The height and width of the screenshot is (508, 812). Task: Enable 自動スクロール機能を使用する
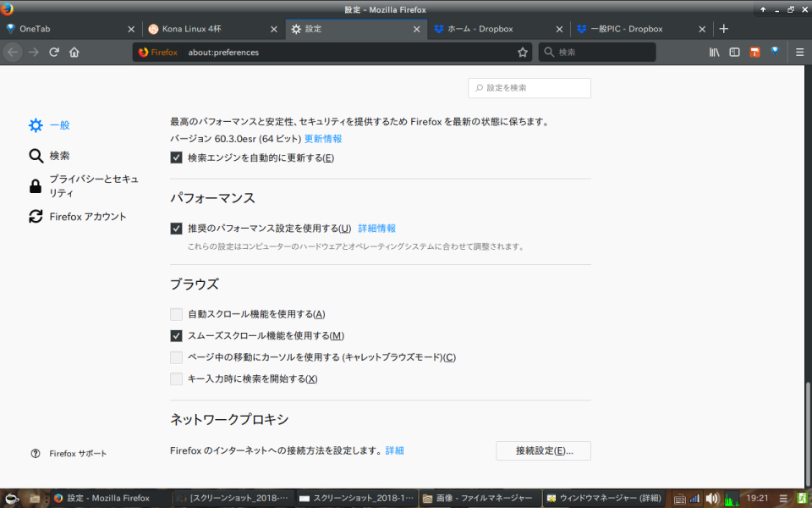(x=176, y=314)
